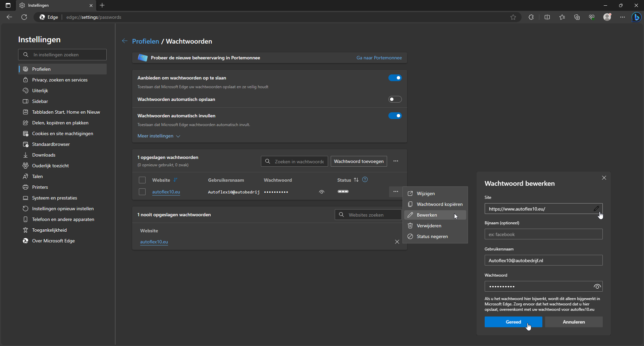
Task: Disable Aanbieden om wachtwoorden op te slaan
Action: [x=395, y=78]
